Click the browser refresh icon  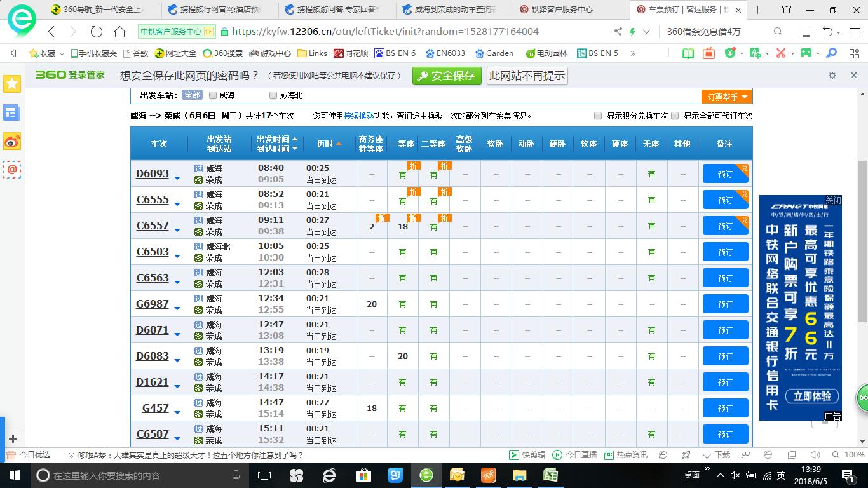point(96,32)
